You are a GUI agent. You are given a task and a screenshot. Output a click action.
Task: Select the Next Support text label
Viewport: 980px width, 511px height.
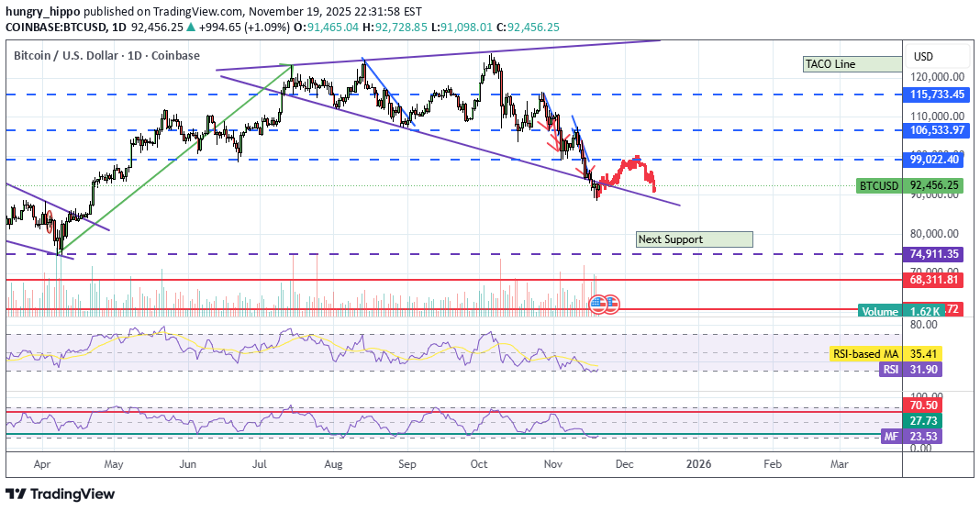click(694, 239)
